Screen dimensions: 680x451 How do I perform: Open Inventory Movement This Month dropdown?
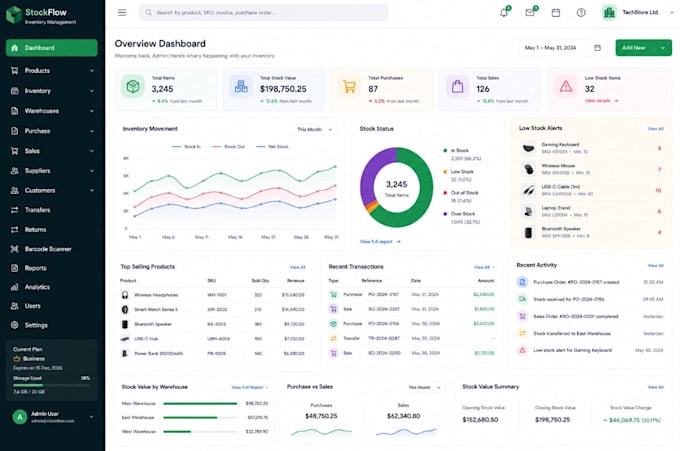[314, 129]
